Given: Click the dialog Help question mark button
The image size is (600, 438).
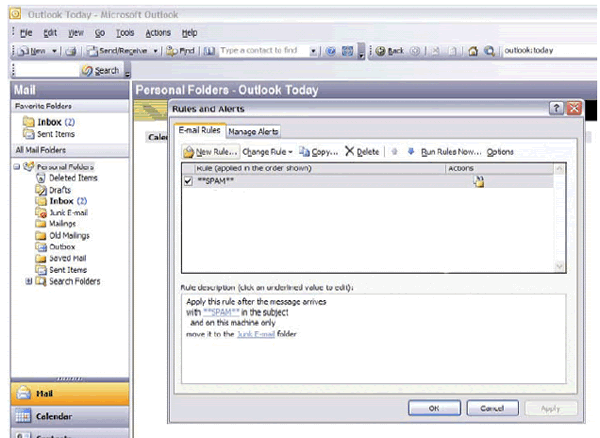Looking at the screenshot, I should [x=556, y=108].
